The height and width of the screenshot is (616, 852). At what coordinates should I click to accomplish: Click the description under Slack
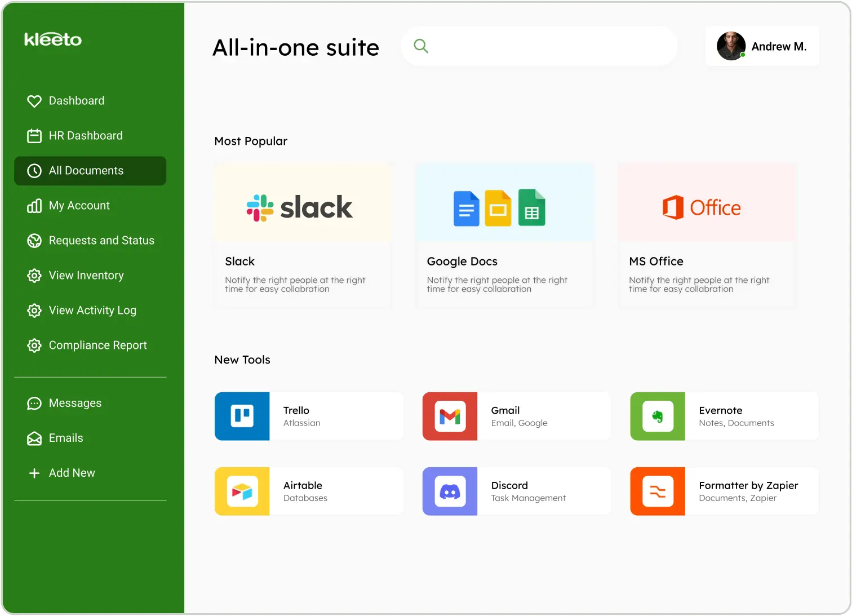coord(295,285)
